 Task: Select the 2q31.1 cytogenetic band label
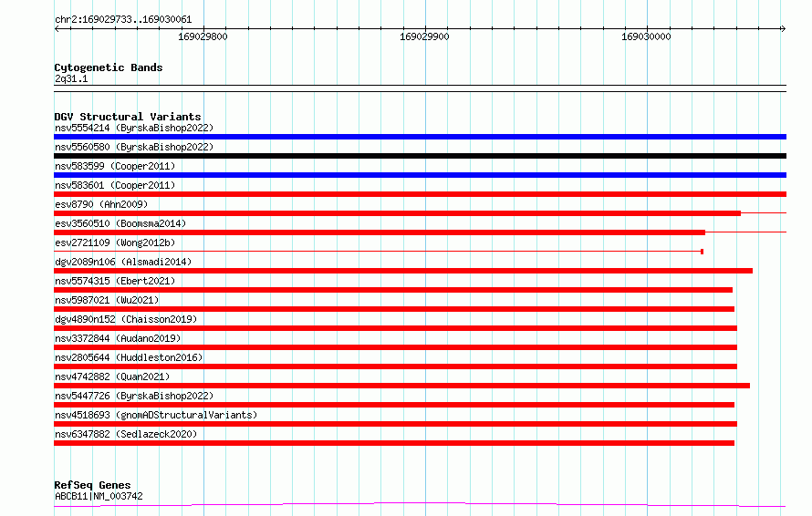point(71,78)
